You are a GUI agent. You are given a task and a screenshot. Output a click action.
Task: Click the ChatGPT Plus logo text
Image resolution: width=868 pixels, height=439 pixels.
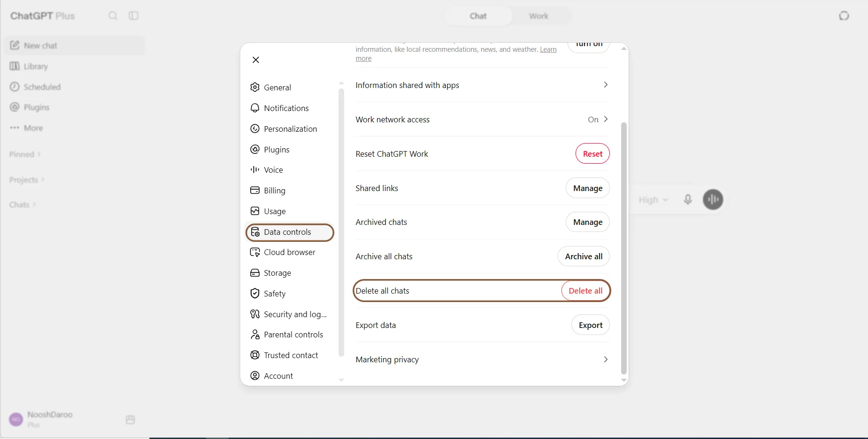tap(42, 16)
